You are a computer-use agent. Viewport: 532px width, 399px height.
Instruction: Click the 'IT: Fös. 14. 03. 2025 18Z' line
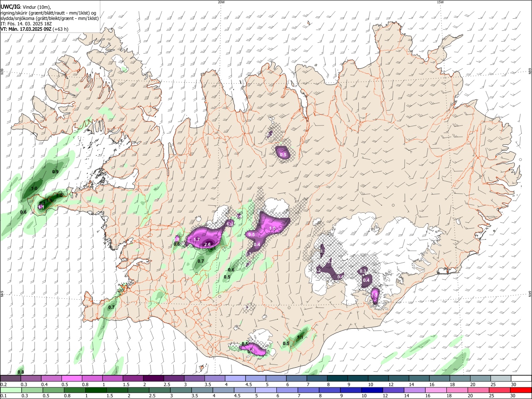25,24
